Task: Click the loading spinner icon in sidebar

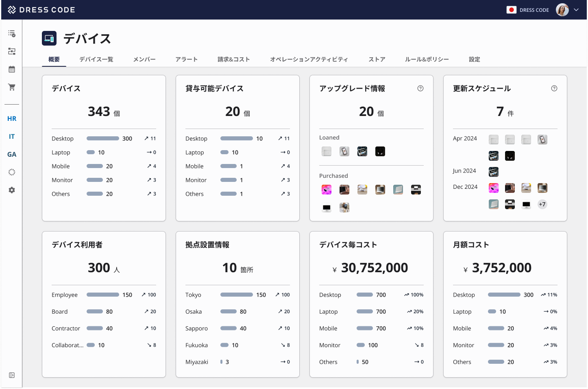Action: [12, 172]
